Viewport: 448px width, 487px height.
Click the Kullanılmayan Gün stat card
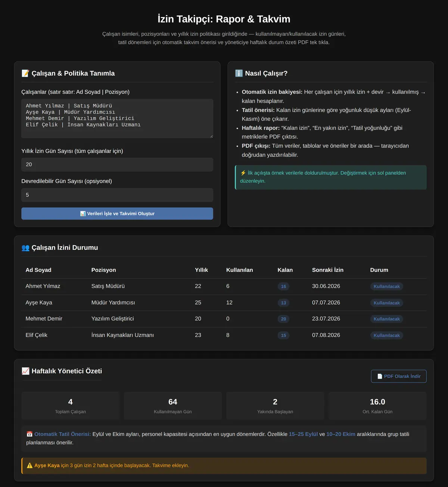(173, 406)
